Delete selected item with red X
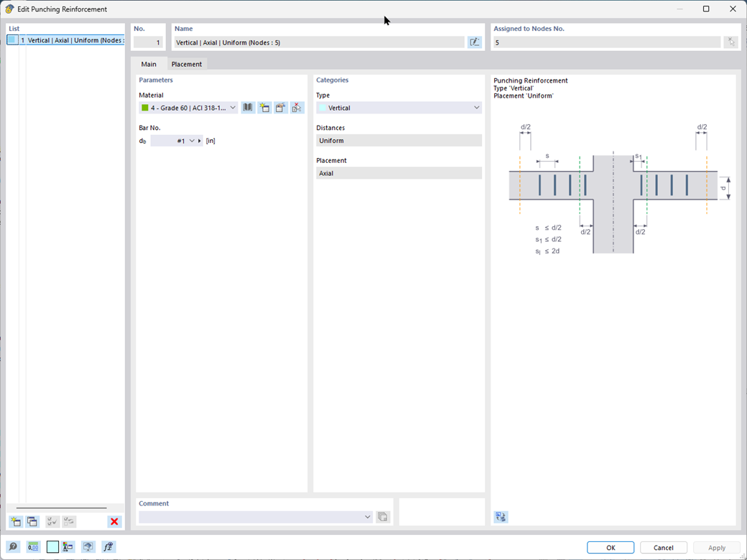 pyautogui.click(x=114, y=521)
